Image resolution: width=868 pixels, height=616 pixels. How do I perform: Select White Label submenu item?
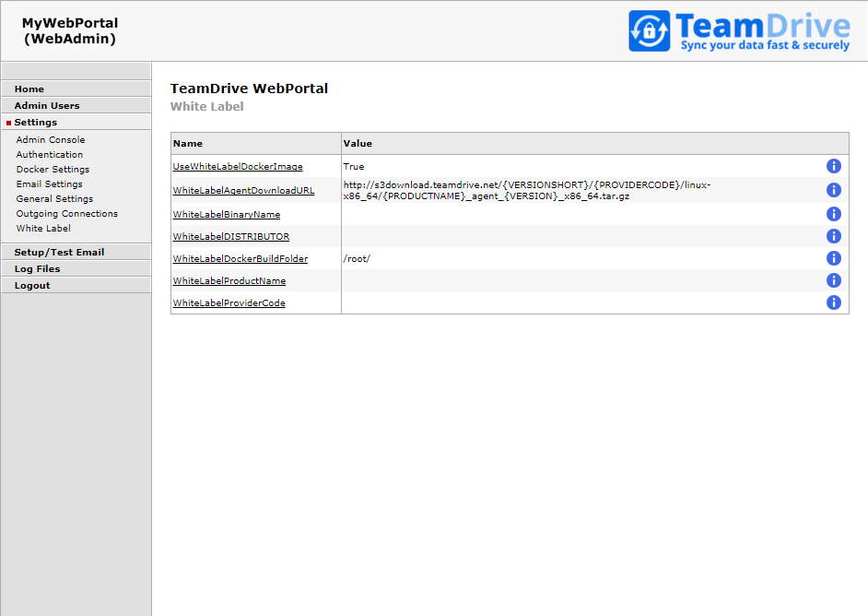pyautogui.click(x=43, y=228)
